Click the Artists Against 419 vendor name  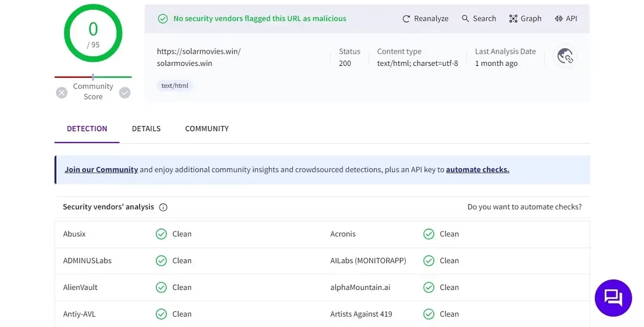point(361,314)
